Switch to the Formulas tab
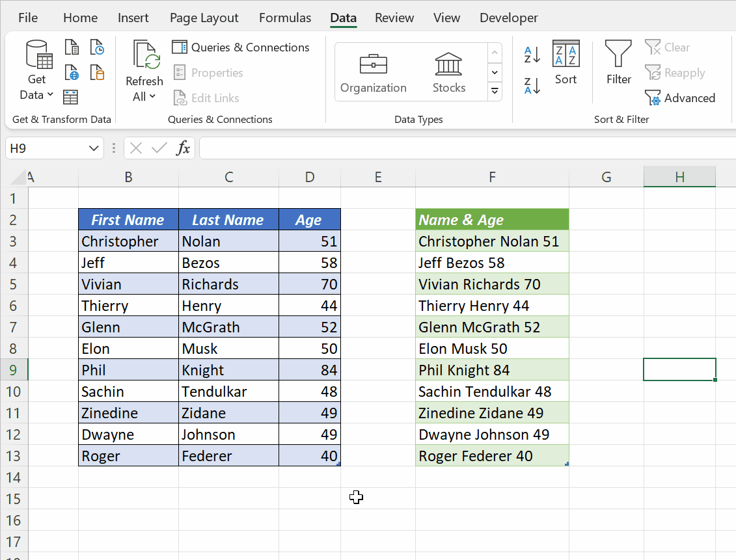Image resolution: width=736 pixels, height=560 pixels. click(x=284, y=18)
